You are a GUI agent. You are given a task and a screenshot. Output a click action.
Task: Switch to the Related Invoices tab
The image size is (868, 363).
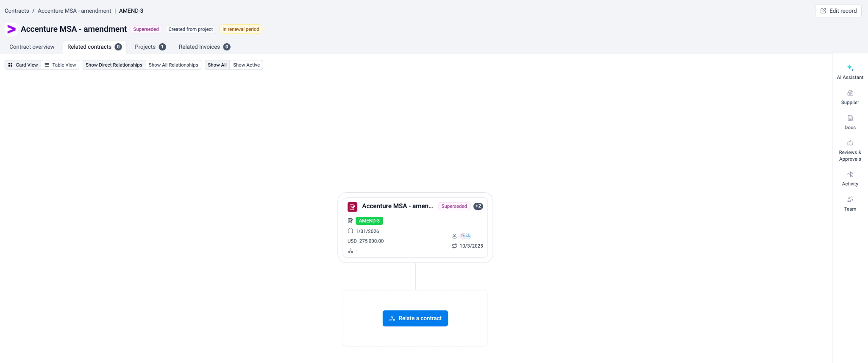[x=204, y=47]
